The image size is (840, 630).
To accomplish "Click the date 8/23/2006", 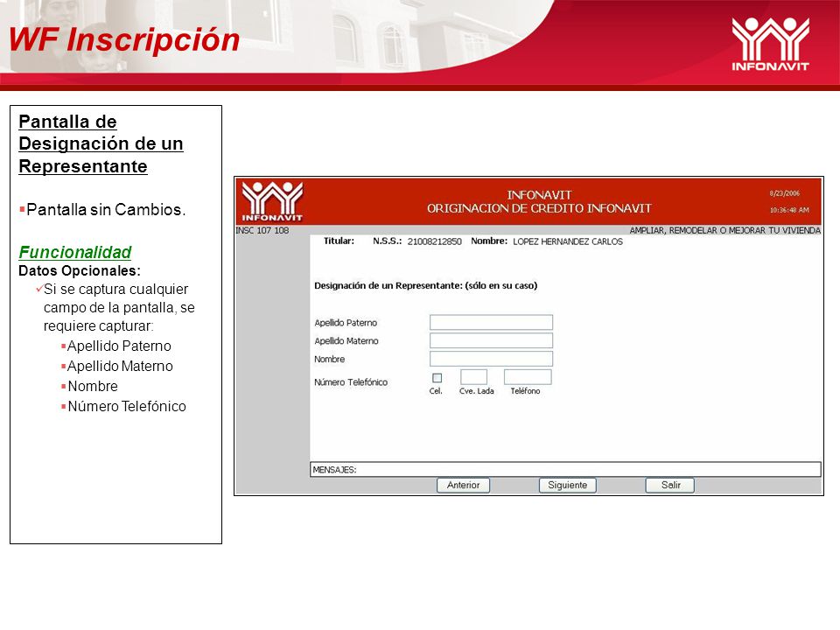I will 785,193.
